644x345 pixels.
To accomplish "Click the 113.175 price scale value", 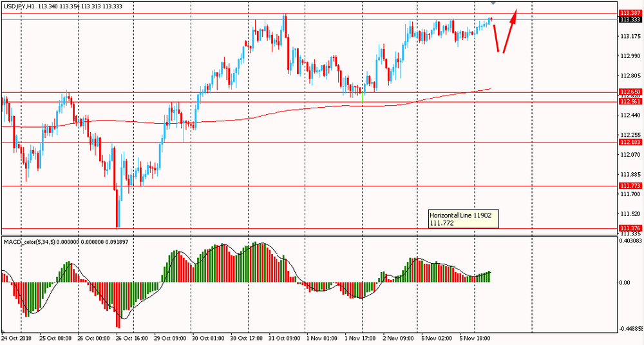I will point(630,37).
